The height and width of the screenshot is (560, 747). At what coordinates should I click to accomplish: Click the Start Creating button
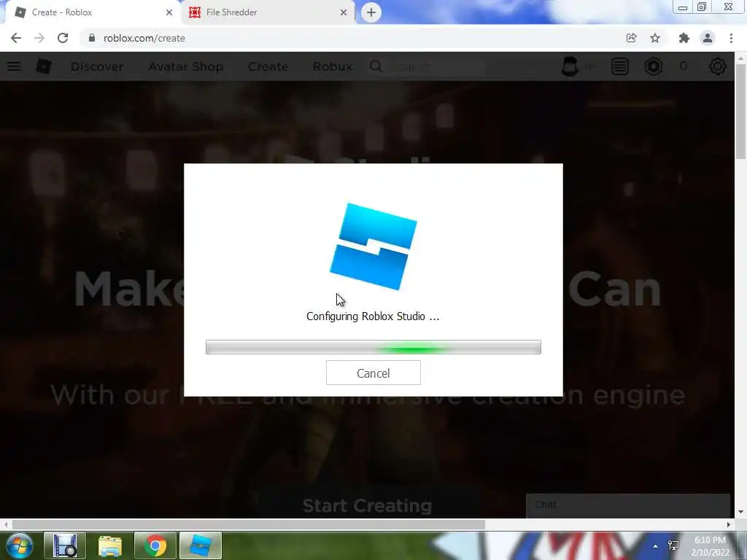367,505
